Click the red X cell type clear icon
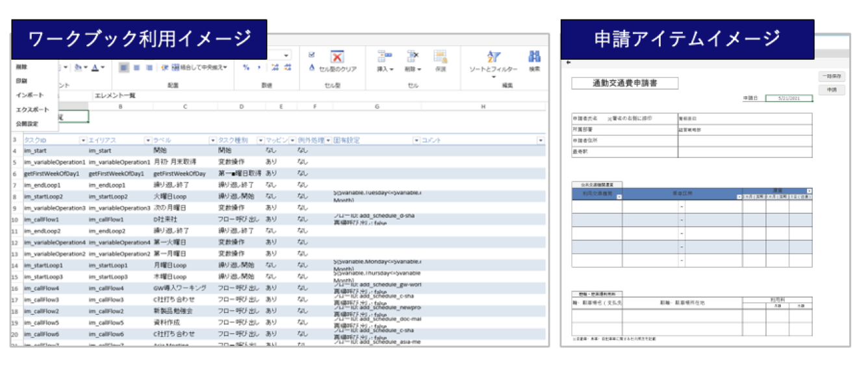 pyautogui.click(x=337, y=56)
